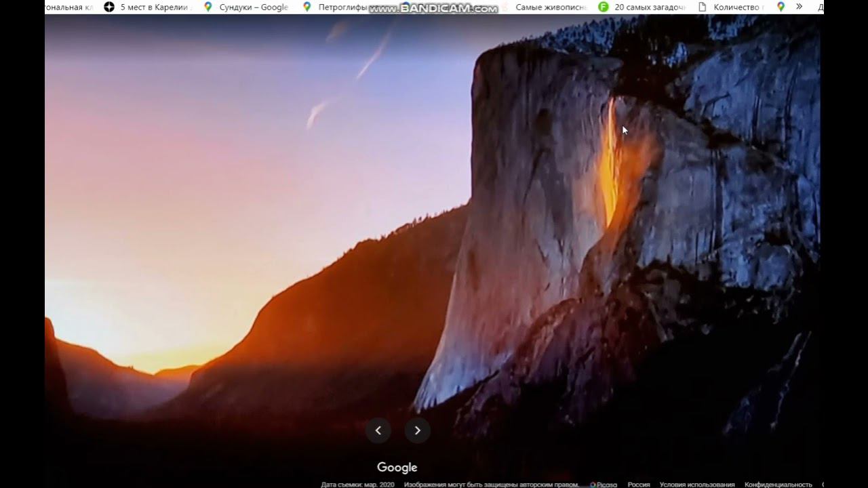Open the 'Конфиденциальность' link
Image resolution: width=868 pixels, height=488 pixels.
click(778, 485)
